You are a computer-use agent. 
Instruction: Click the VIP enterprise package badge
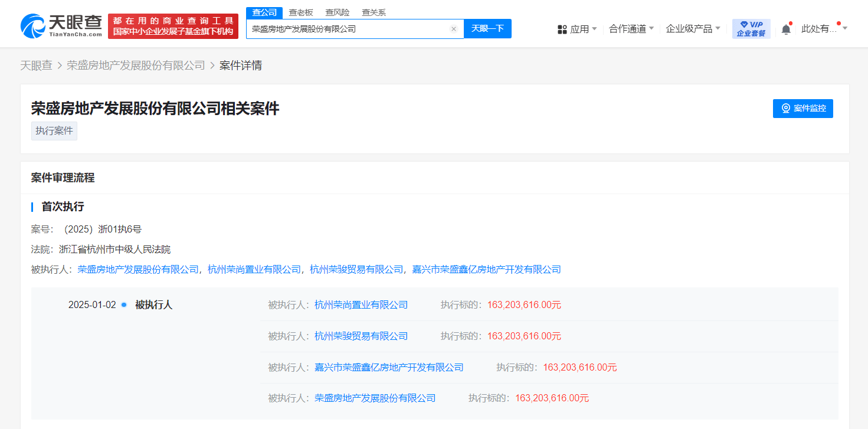pos(751,29)
